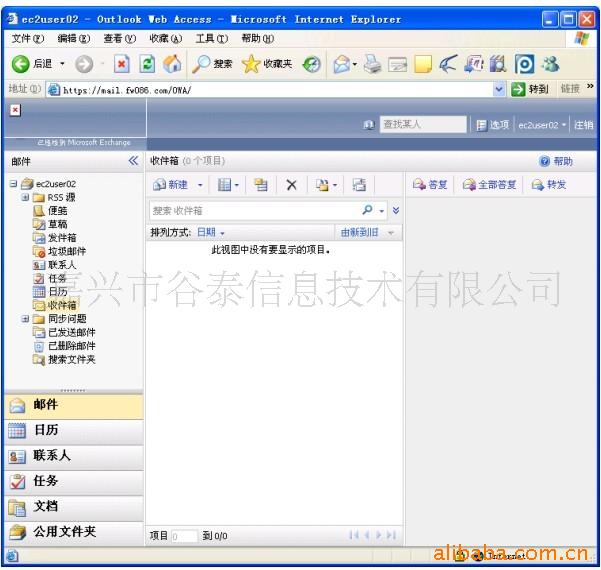
Task: Click the yellow note icon in IE toolbar
Action: [x=423, y=64]
